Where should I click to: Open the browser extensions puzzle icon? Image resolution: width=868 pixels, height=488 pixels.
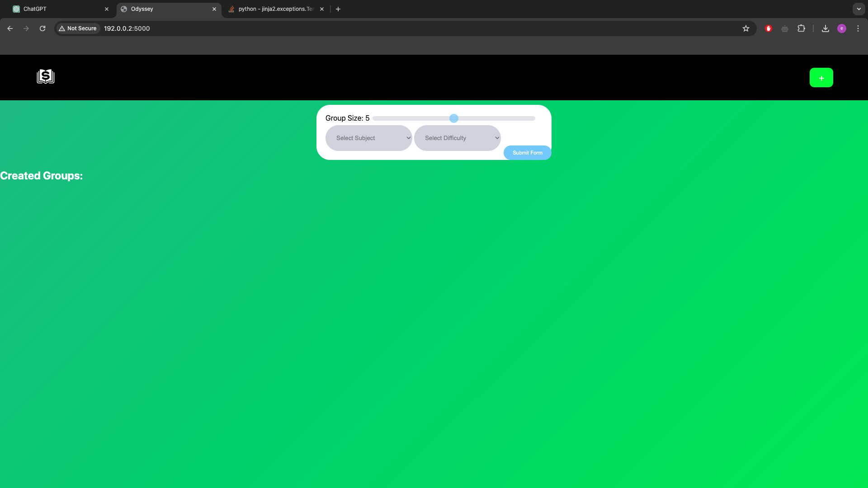(x=801, y=28)
